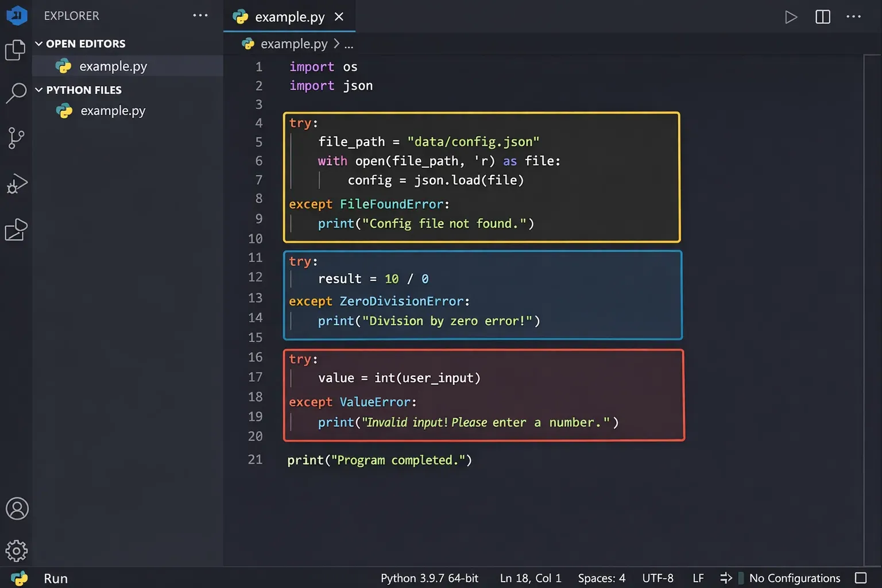The height and width of the screenshot is (588, 882).
Task: Select Python 3.9.7 64-bit interpreter
Action: click(429, 578)
